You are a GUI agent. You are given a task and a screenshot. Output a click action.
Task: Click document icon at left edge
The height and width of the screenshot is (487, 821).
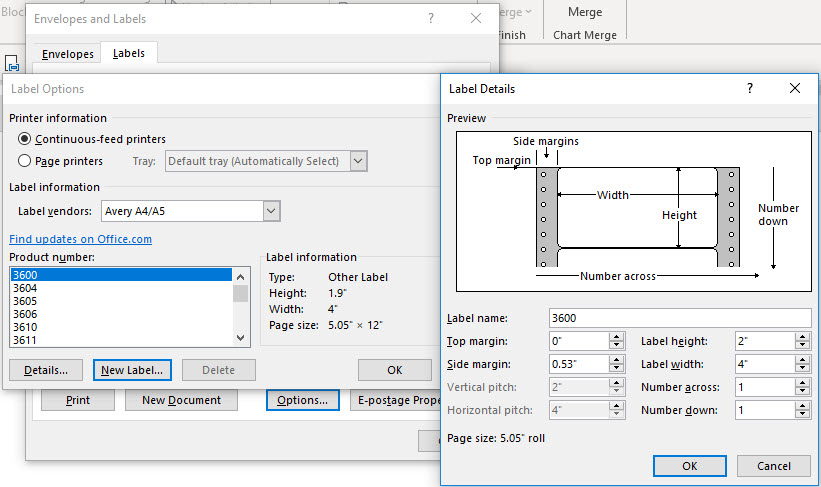12,63
